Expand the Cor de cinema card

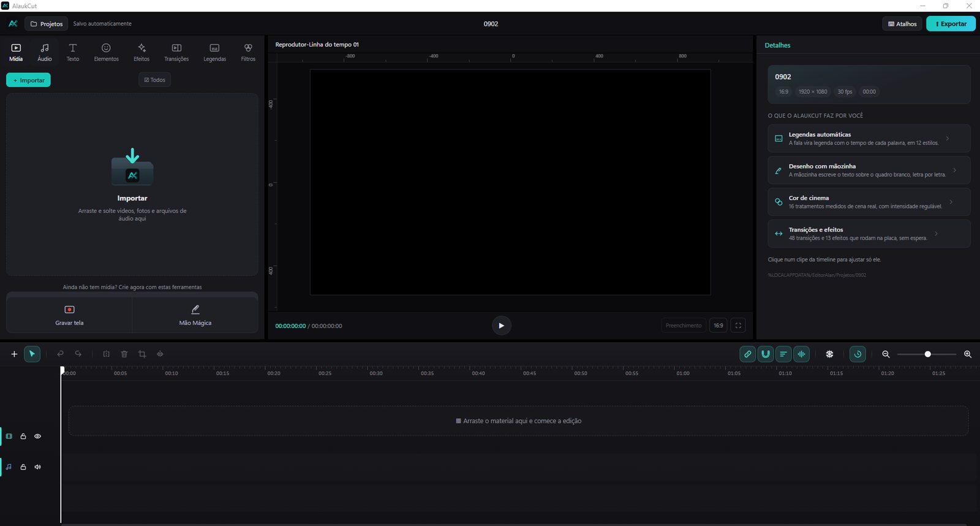click(x=869, y=202)
